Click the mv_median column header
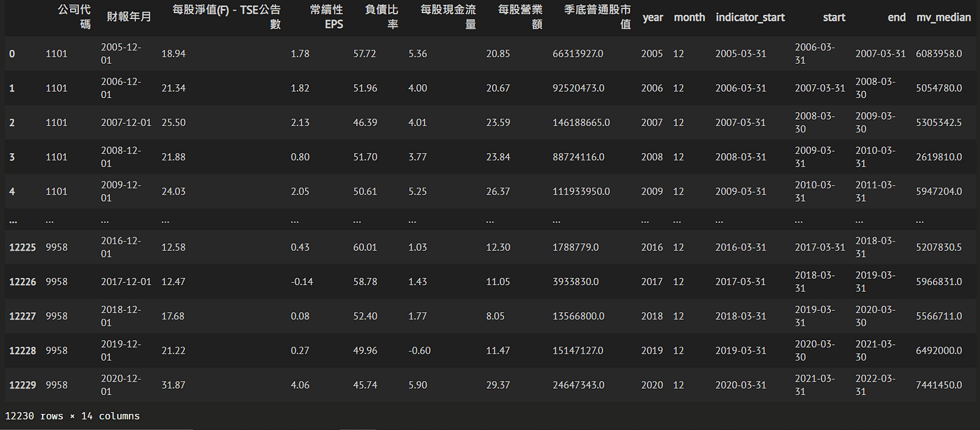The width and height of the screenshot is (980, 430). 943,18
